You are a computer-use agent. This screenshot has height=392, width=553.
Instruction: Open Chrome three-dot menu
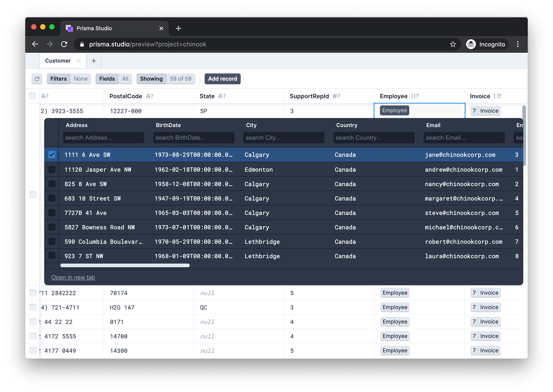click(518, 44)
